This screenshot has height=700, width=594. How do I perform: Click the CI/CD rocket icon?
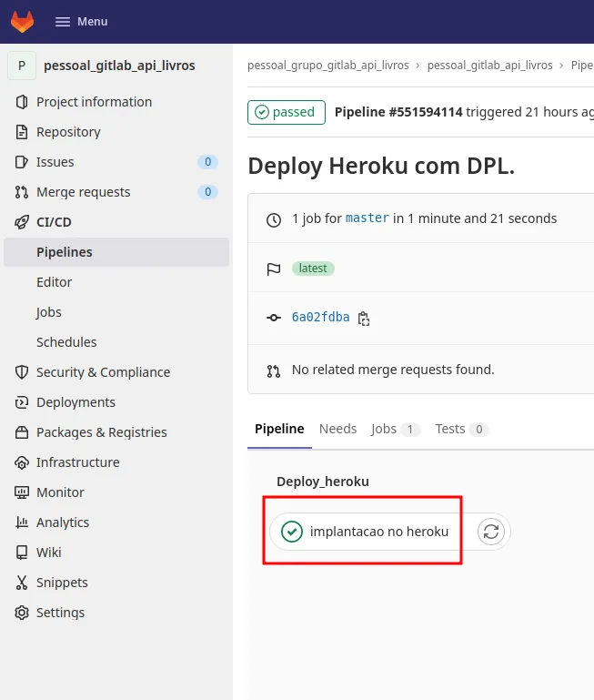tap(22, 222)
